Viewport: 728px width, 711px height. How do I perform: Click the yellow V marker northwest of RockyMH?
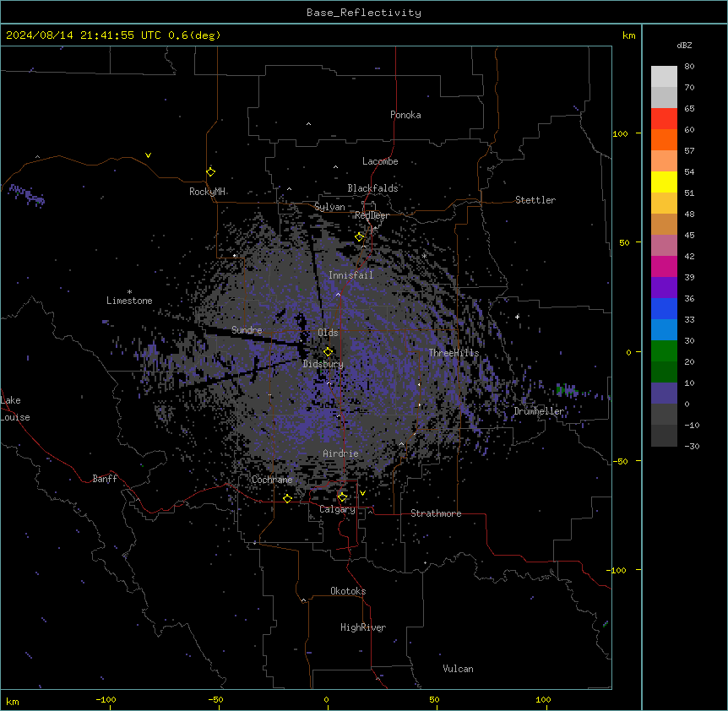(148, 155)
